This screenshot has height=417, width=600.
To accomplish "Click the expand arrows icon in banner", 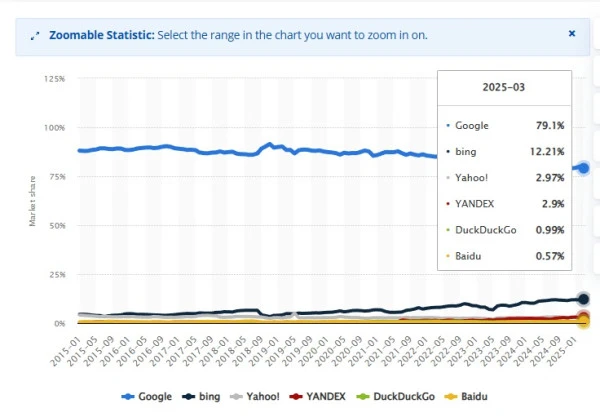I will [x=35, y=36].
